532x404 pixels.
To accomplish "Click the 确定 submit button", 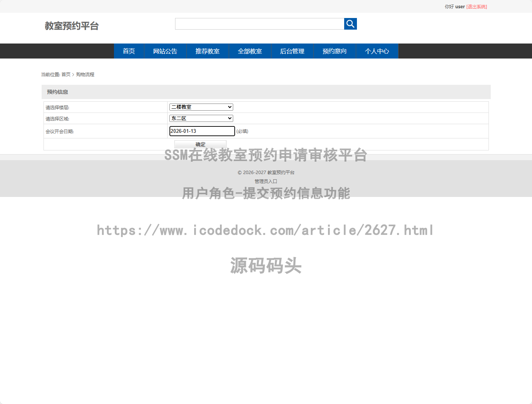I will [200, 144].
